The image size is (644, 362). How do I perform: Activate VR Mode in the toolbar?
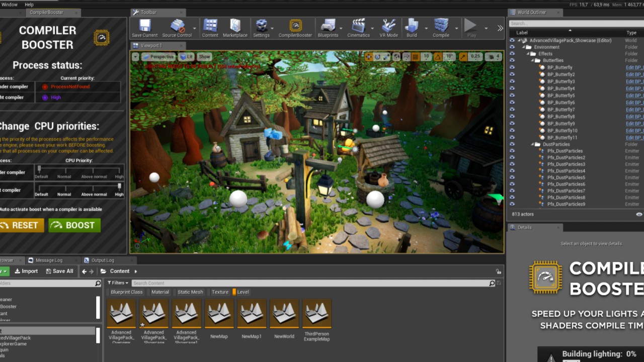coord(388,28)
